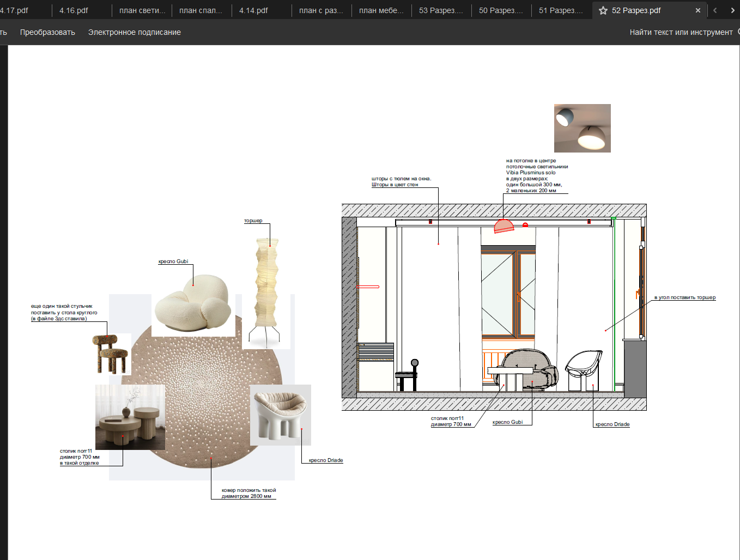Open the 50 Разрез tab
740x560 pixels.
tap(500, 10)
